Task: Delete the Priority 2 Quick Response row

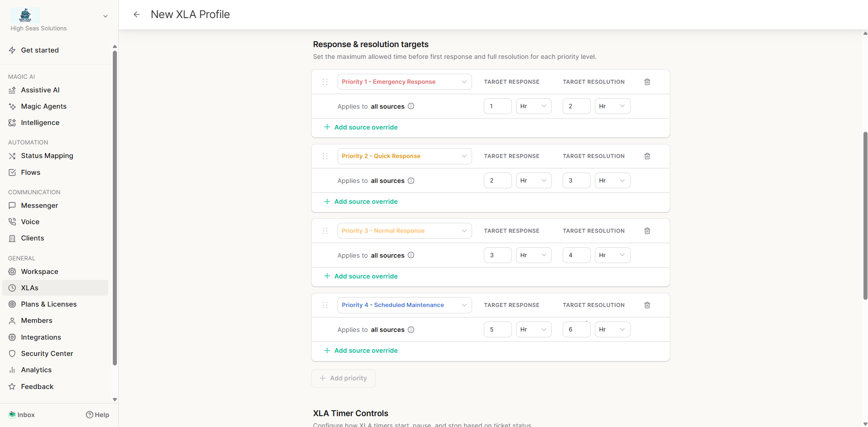Action: point(647,156)
